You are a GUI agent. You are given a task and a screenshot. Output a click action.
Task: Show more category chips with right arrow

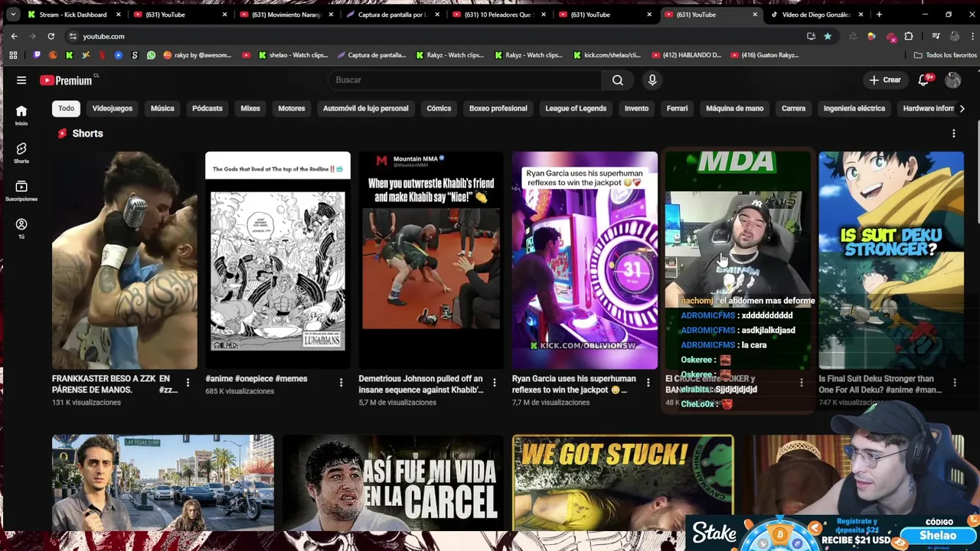(x=962, y=108)
